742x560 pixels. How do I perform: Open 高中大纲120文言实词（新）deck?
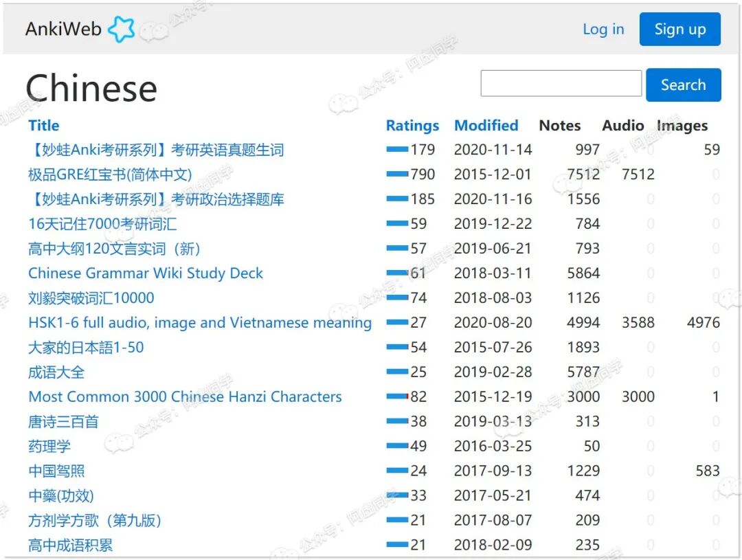pyautogui.click(x=115, y=249)
